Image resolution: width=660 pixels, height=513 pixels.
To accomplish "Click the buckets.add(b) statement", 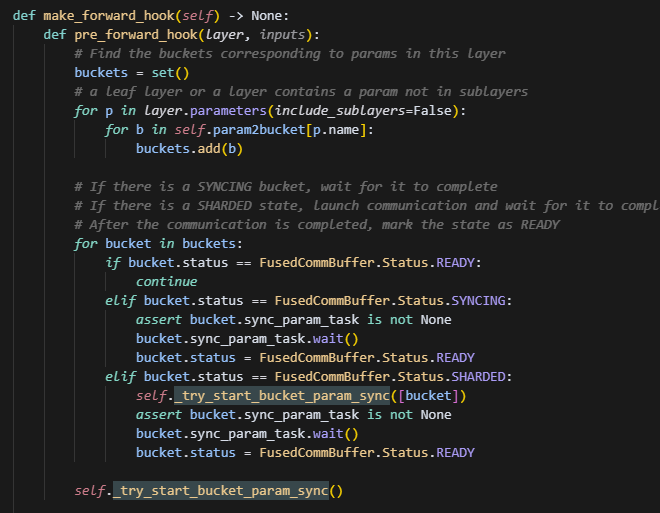I will coord(189,148).
